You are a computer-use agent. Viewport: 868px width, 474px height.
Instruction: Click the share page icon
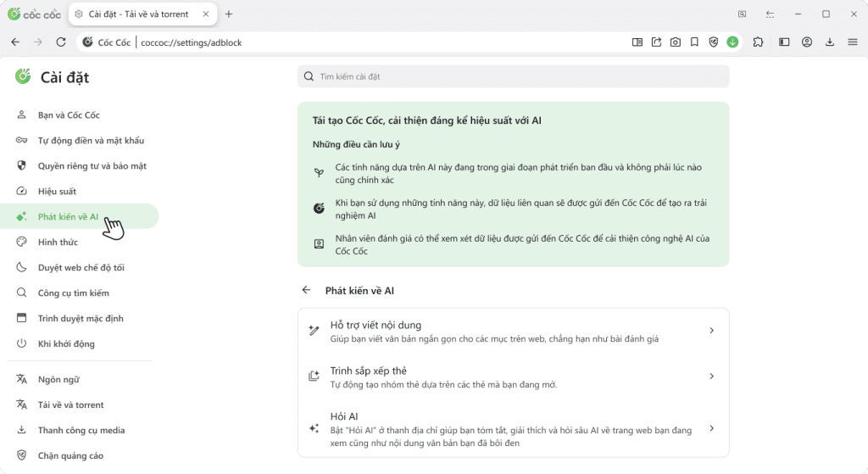point(656,42)
